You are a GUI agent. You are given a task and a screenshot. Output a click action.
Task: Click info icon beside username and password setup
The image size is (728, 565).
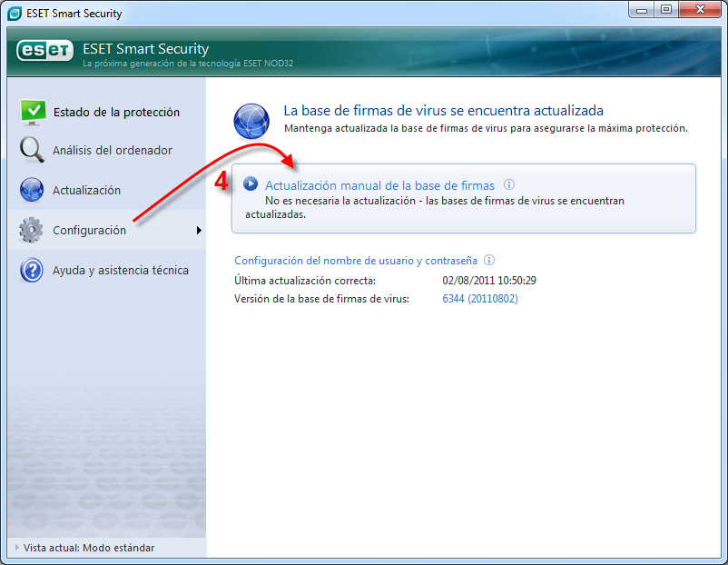click(489, 260)
